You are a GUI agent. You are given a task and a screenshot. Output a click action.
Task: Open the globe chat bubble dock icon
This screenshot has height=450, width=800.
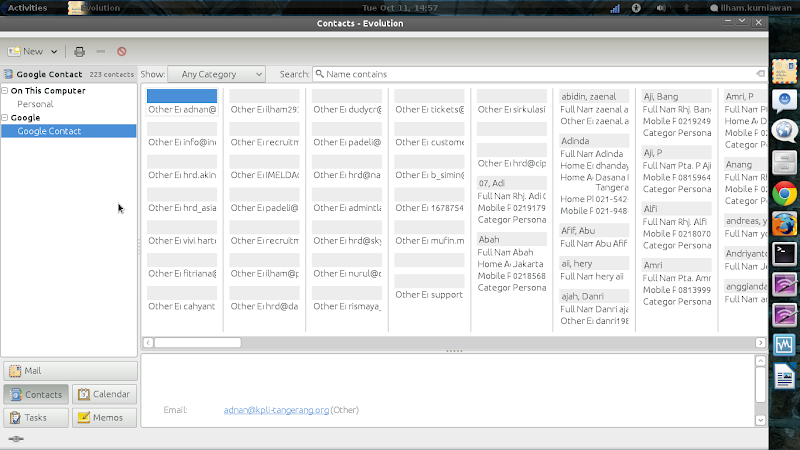coord(784,131)
